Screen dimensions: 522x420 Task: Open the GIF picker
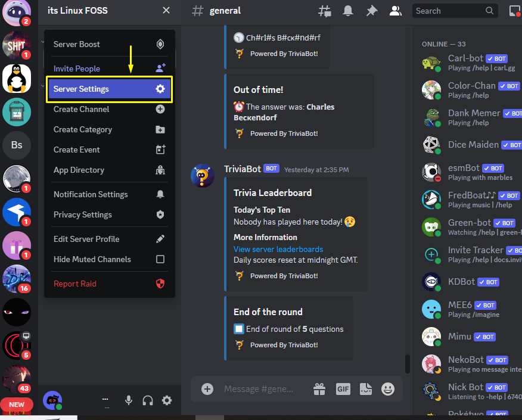(x=343, y=389)
